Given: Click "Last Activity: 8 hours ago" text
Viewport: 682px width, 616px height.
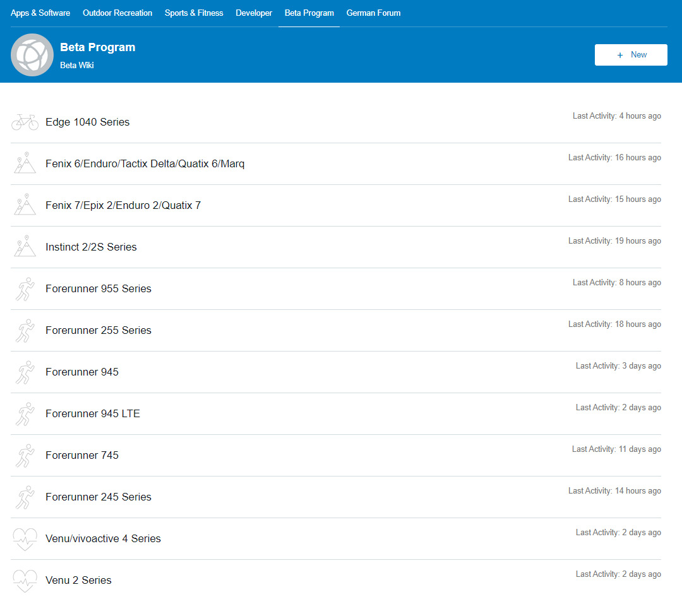Looking at the screenshot, I should click(617, 283).
